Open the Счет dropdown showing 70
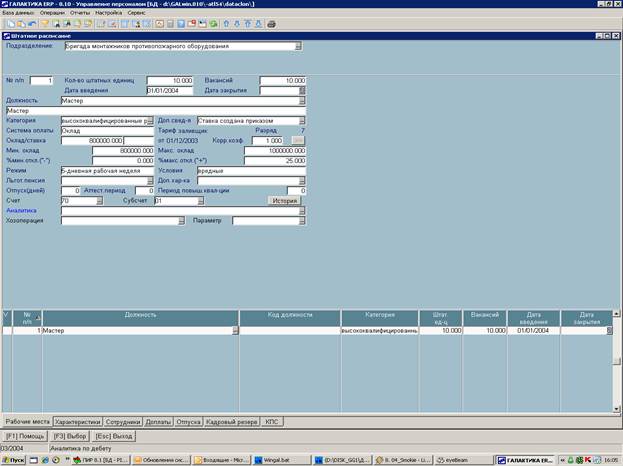This screenshot has height=466, width=623. click(x=100, y=200)
